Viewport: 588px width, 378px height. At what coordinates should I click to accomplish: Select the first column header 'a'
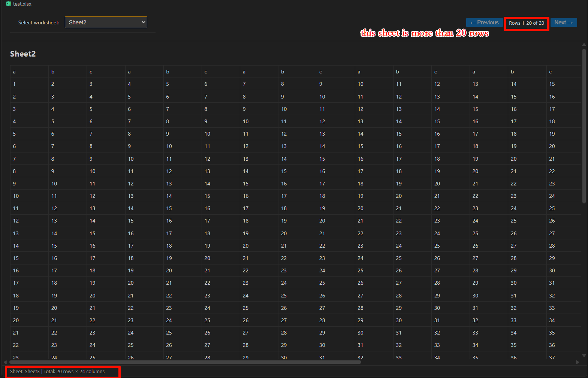click(14, 72)
